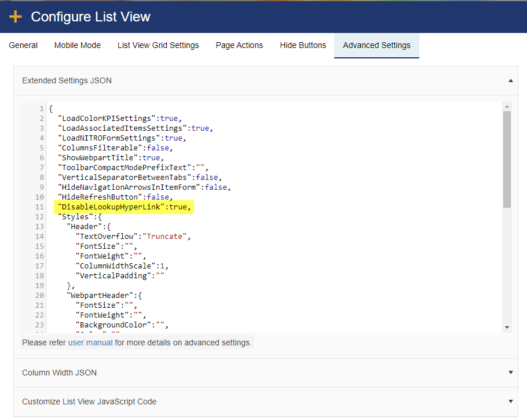Expand the Column Width JSON section

(x=511, y=373)
